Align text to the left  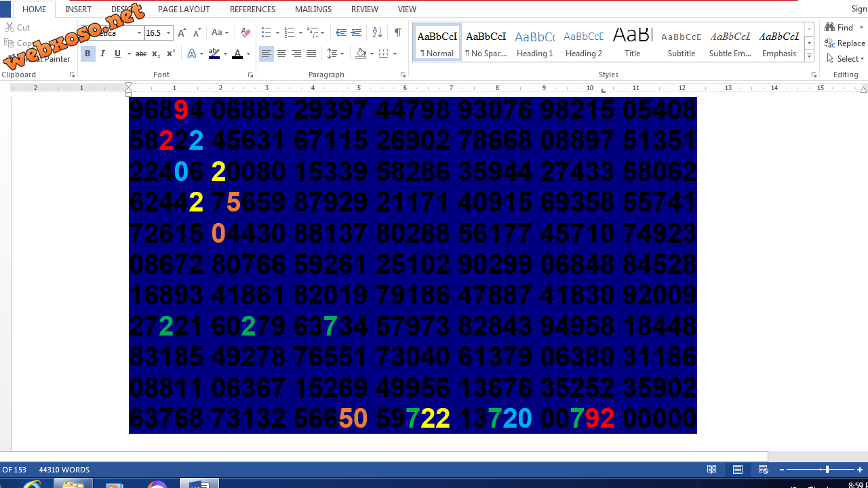click(267, 54)
